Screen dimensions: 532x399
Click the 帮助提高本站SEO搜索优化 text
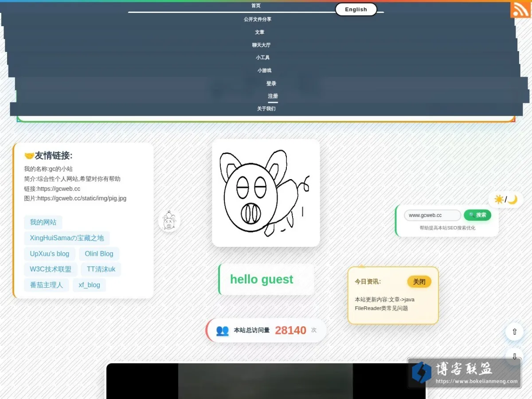[x=447, y=228]
